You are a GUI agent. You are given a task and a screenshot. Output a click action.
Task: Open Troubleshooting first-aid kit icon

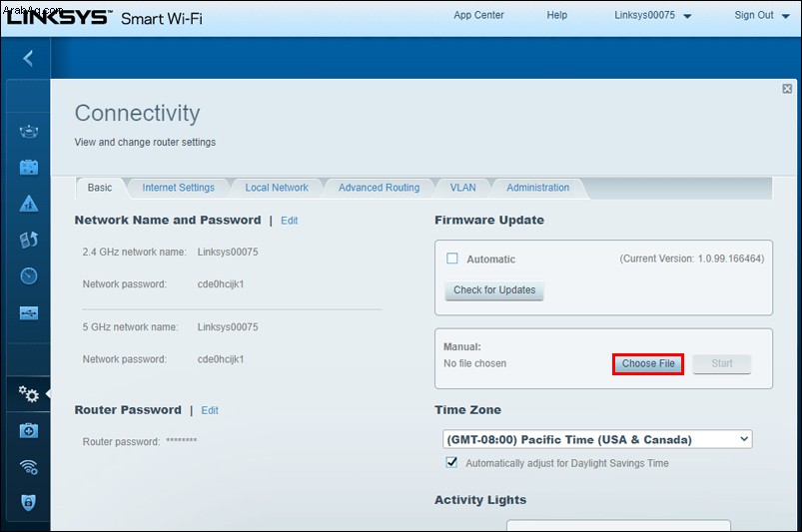pos(29,431)
